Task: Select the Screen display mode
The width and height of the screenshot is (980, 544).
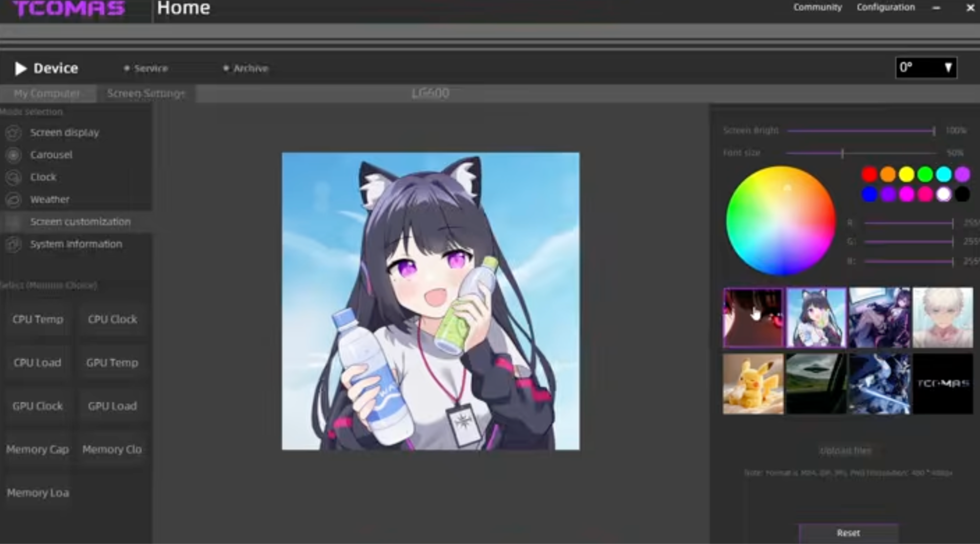Action: point(64,132)
